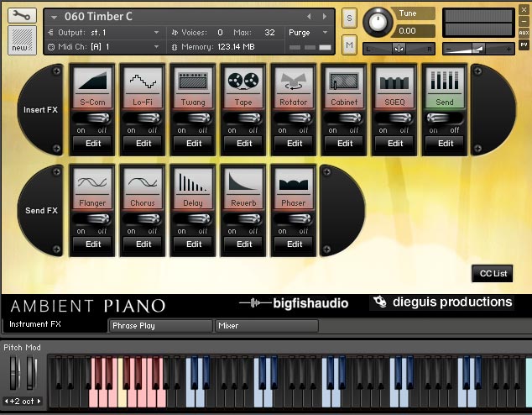Click the Tune value 0.00 field
The width and height of the screenshot is (532, 415).
click(x=413, y=31)
